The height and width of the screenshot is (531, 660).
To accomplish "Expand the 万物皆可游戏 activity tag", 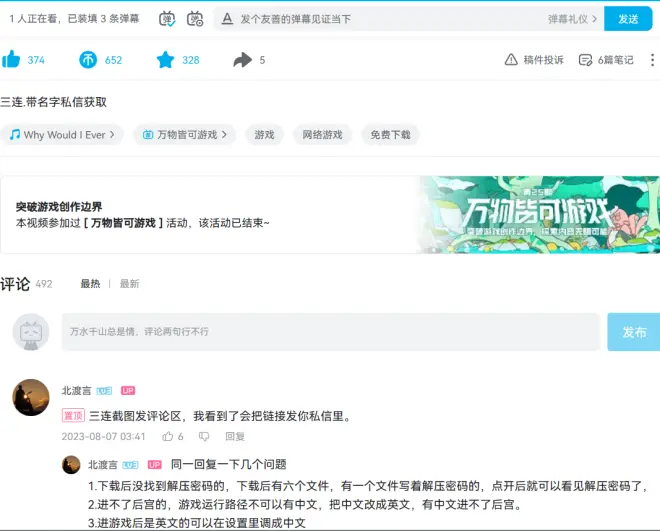I will point(187,134).
